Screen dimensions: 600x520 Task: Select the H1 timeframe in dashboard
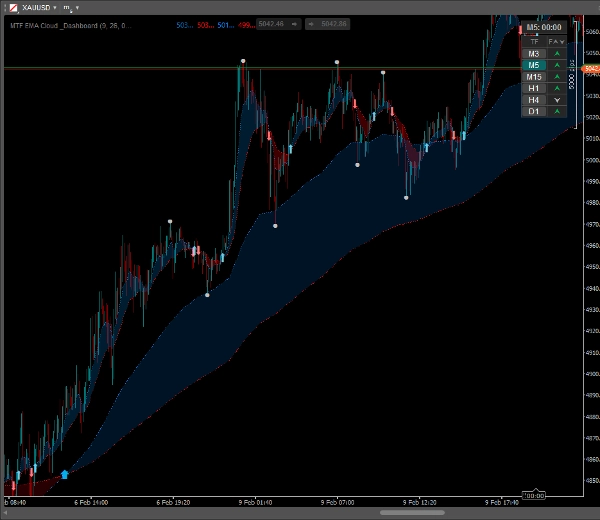tap(534, 89)
